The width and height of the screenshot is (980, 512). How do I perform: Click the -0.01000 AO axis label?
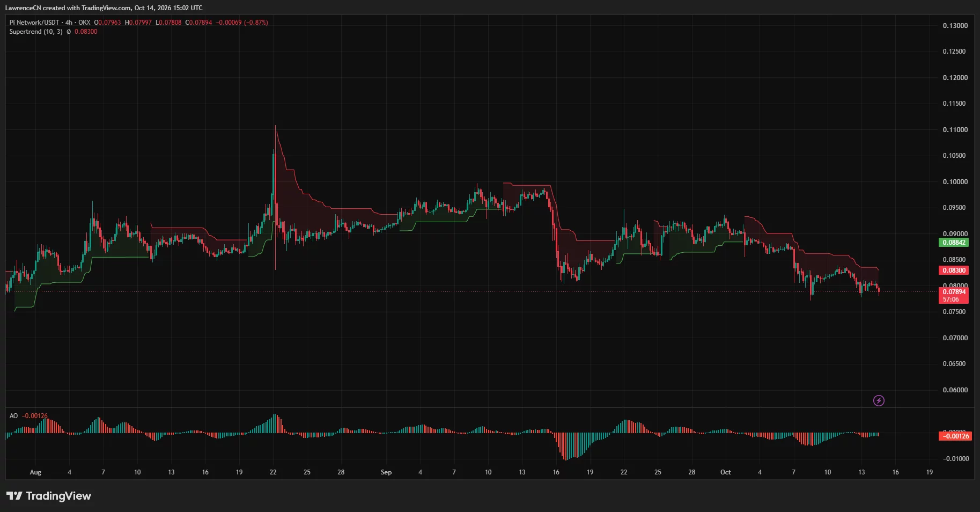pyautogui.click(x=955, y=459)
